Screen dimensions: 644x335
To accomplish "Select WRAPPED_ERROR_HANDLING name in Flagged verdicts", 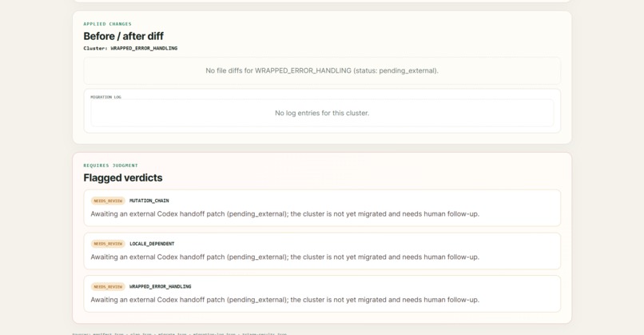I will click(160, 286).
